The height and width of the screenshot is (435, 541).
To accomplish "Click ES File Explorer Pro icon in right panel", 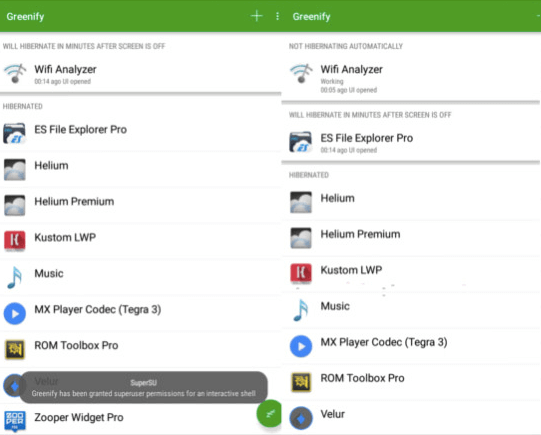I will (301, 142).
